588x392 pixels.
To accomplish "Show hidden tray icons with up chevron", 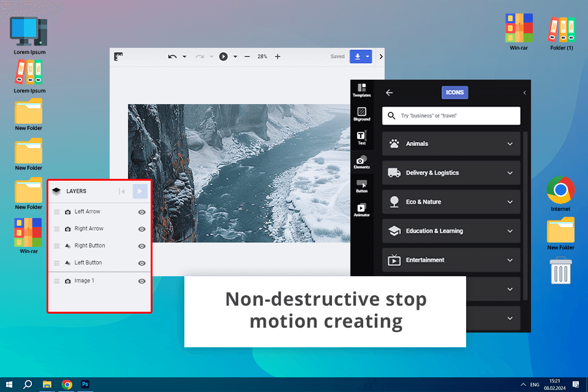I will tap(523, 385).
